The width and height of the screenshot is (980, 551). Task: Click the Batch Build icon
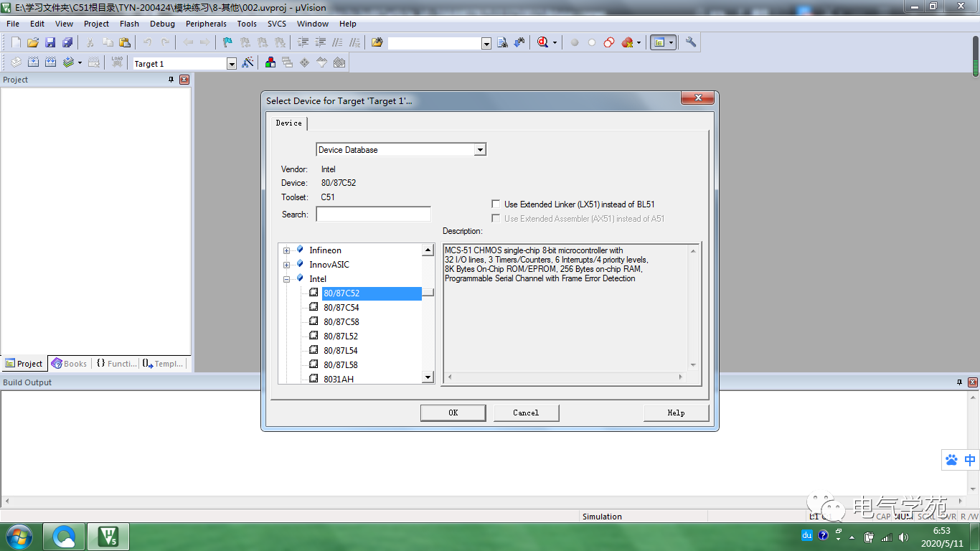pyautogui.click(x=68, y=62)
